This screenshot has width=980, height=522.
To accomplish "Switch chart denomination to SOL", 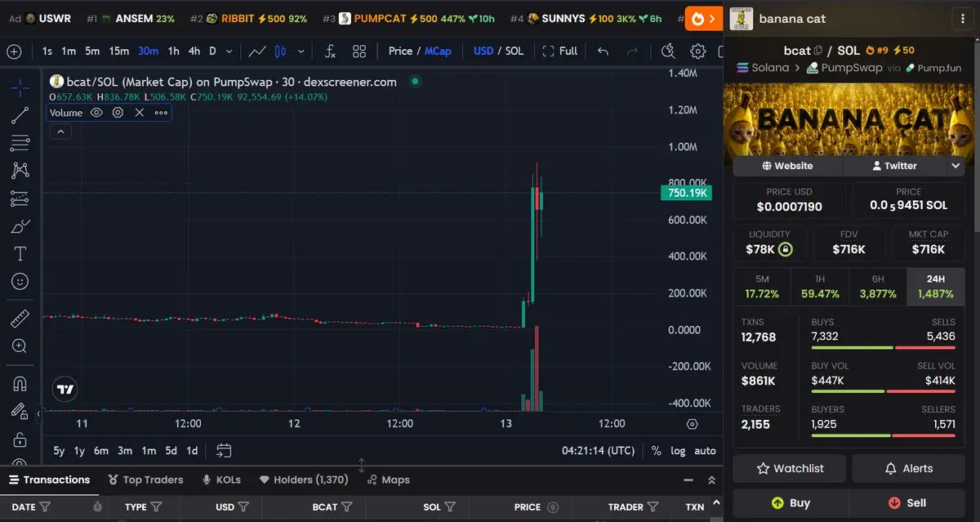I will pyautogui.click(x=514, y=51).
